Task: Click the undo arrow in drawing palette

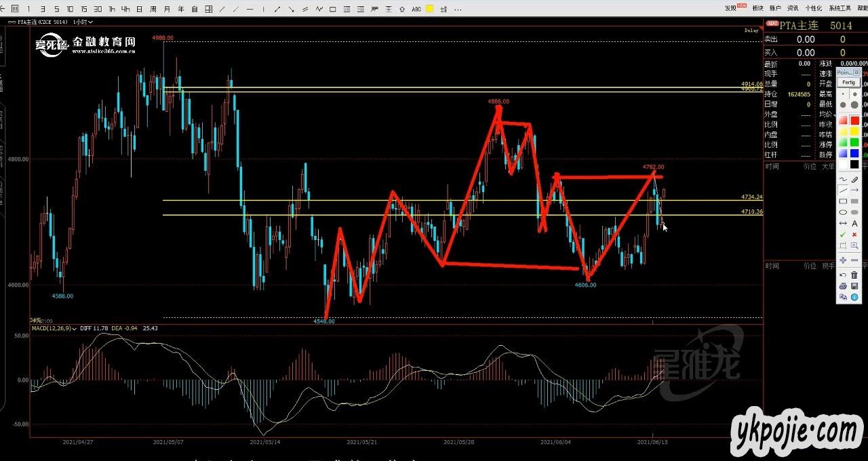Action: (843, 275)
